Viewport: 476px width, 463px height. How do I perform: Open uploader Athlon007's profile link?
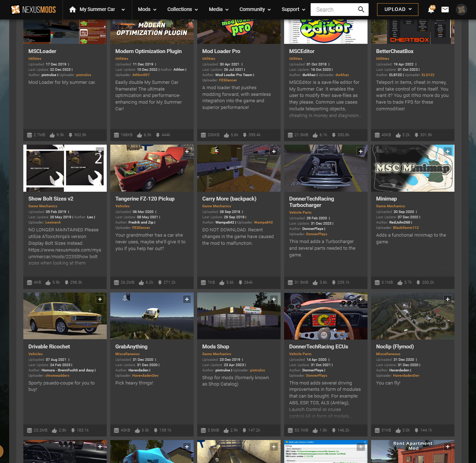tap(141, 75)
